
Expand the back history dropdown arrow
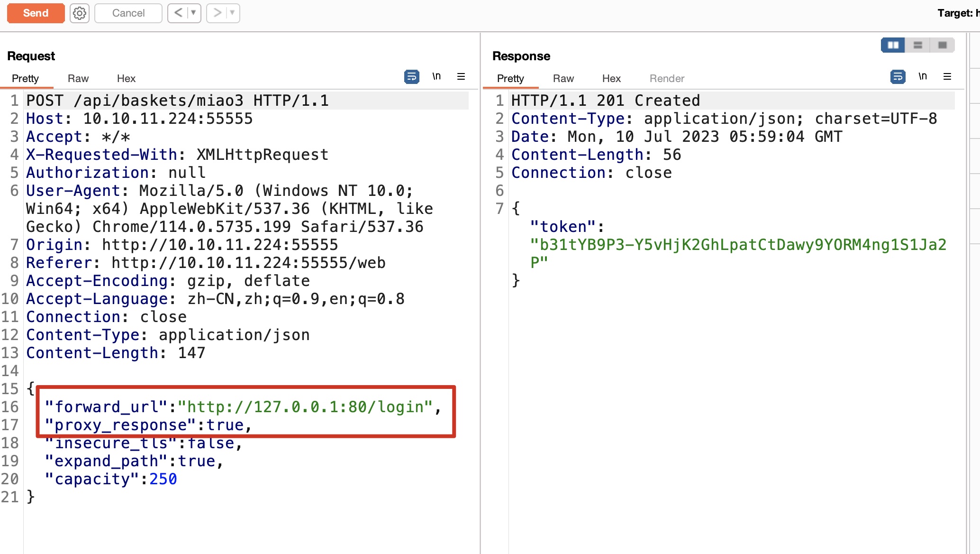[193, 13]
